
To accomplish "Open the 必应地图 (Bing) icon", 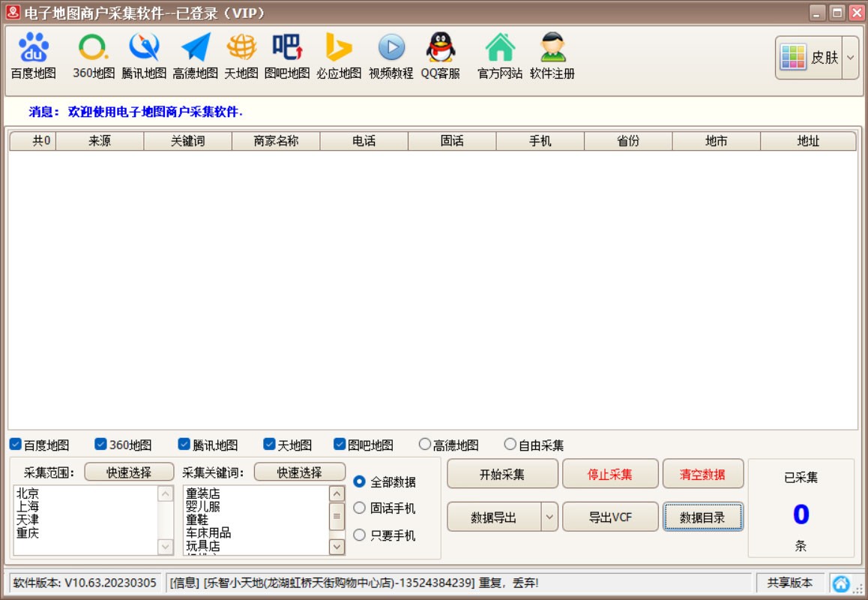I will click(x=338, y=49).
